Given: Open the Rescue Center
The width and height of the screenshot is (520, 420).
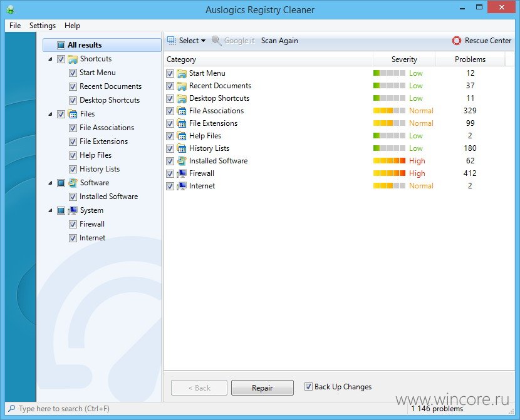Looking at the screenshot, I should coord(482,41).
